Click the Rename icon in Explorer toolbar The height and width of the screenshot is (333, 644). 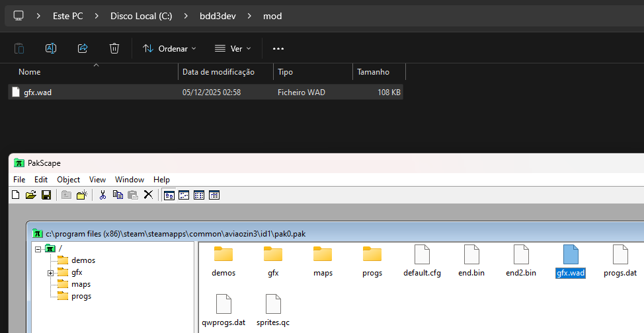[x=51, y=48]
